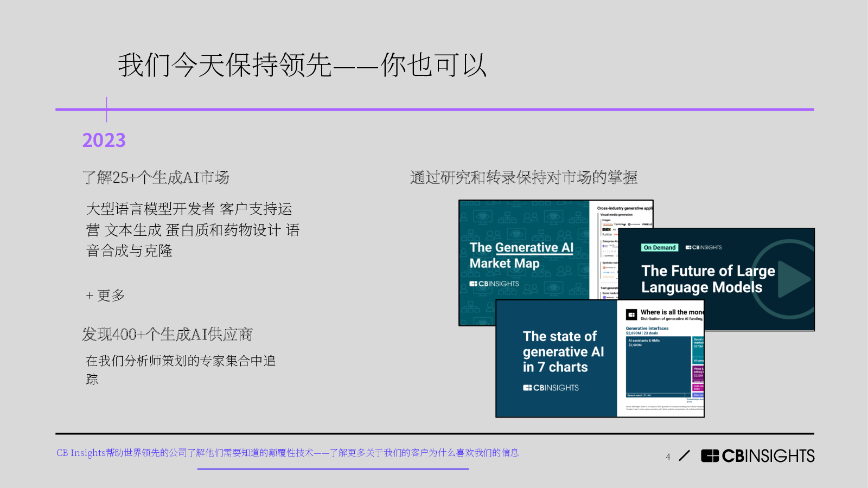The height and width of the screenshot is (488, 868).
Task: Click the CB Insights logo in the footer
Action: pyautogui.click(x=758, y=456)
